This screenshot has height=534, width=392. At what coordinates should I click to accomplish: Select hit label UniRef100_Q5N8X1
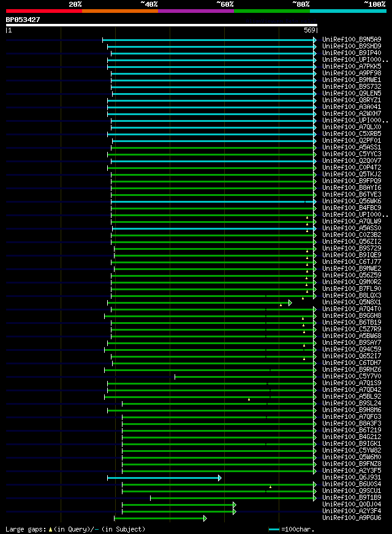tap(352, 302)
